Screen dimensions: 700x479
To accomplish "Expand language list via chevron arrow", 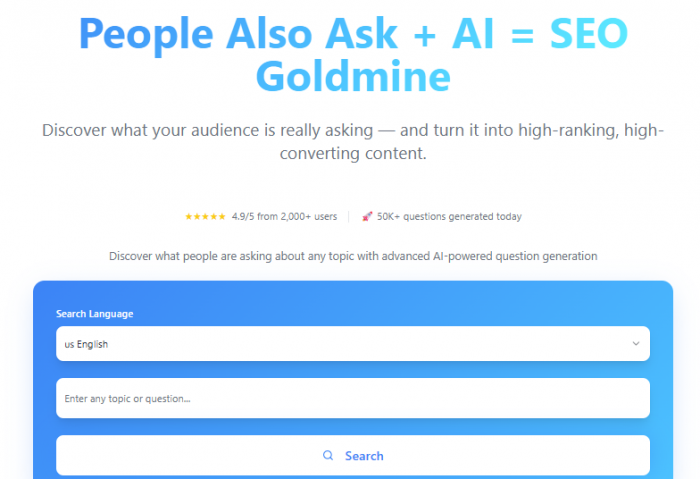I will coord(636,344).
